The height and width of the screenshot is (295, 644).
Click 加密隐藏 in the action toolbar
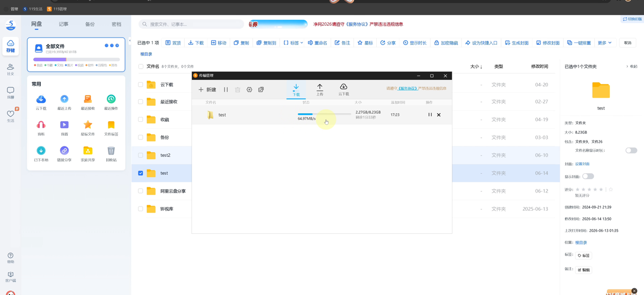tap(445, 43)
